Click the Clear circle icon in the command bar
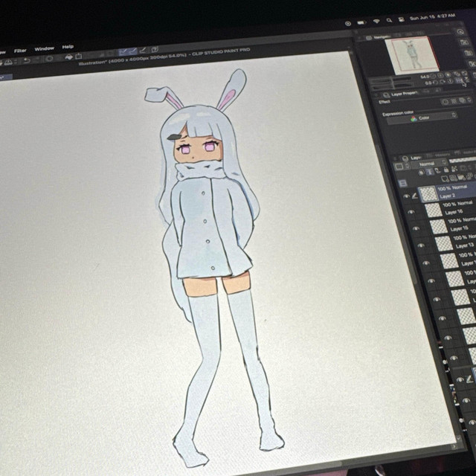Image resolution: width=476 pixels, height=476 pixels. click(50, 58)
